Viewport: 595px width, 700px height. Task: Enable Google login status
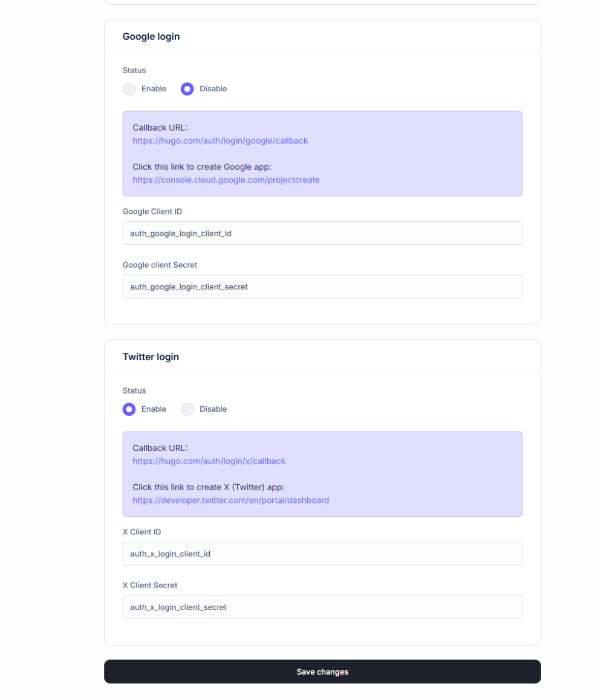tap(129, 89)
